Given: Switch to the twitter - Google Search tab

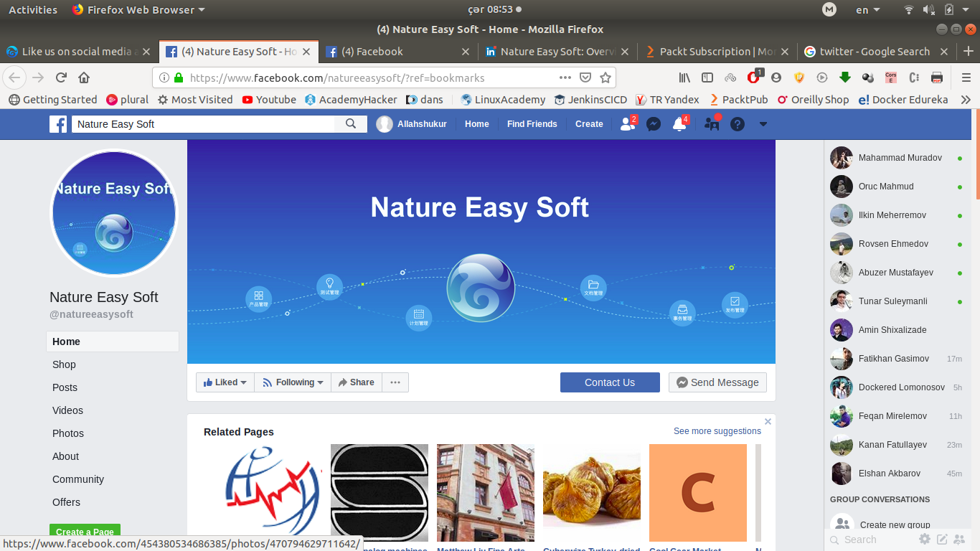Looking at the screenshot, I should [875, 52].
